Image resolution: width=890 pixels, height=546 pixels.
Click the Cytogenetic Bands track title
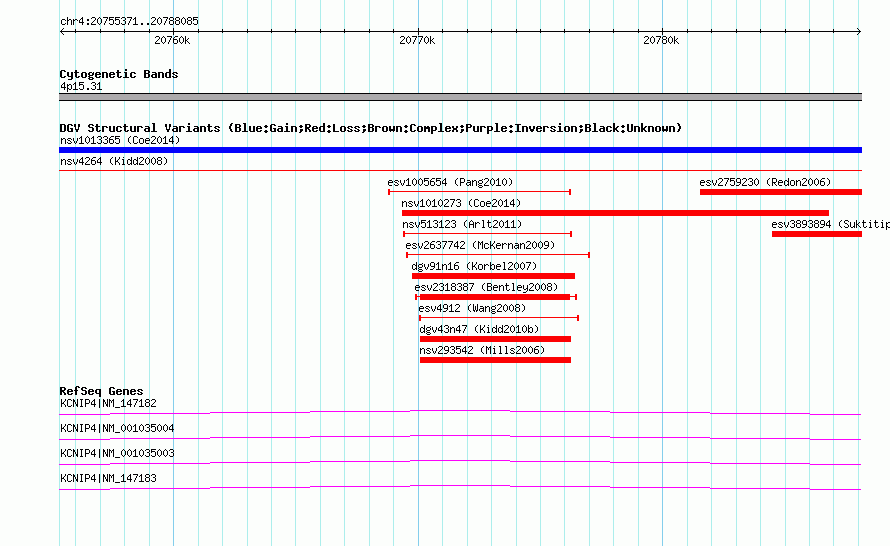119,74
